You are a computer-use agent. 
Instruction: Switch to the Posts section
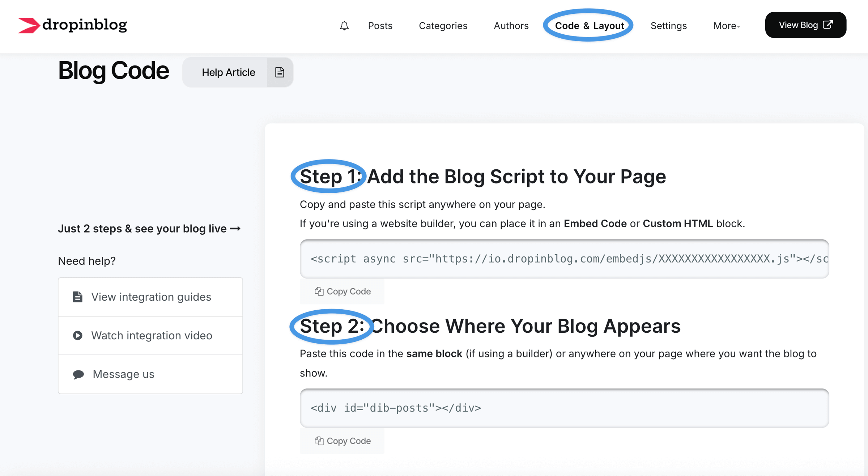[x=380, y=26]
